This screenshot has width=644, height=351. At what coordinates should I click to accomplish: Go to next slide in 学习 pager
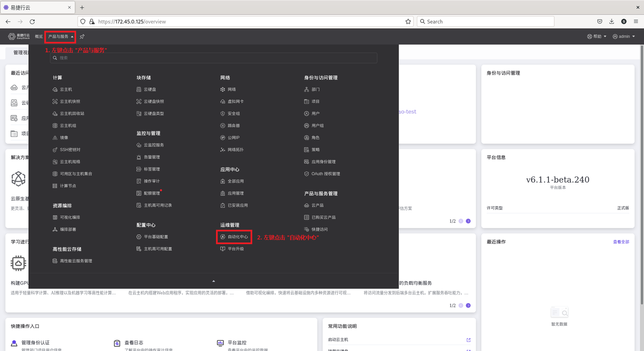468,305
